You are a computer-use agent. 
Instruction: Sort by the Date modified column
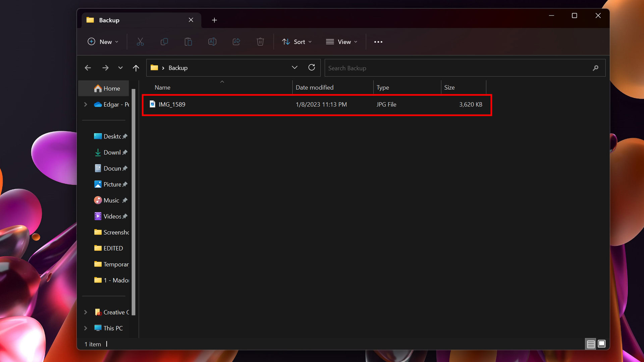pyautogui.click(x=314, y=87)
